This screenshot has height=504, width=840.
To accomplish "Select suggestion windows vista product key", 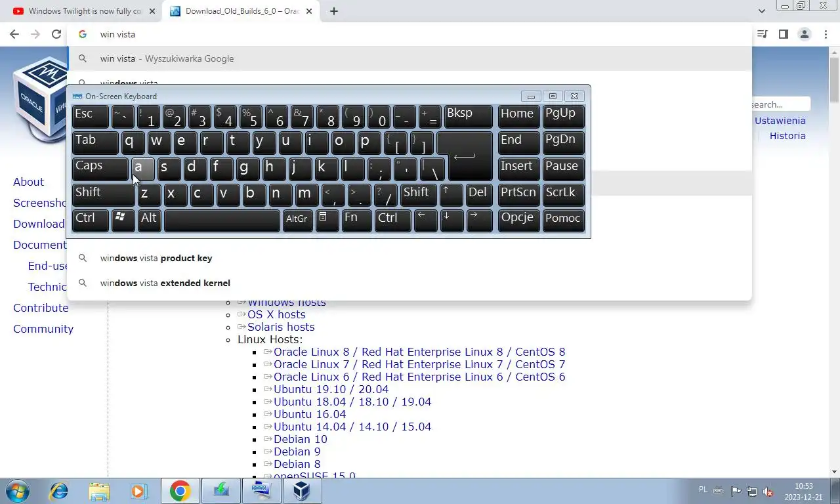I will 409,258.
